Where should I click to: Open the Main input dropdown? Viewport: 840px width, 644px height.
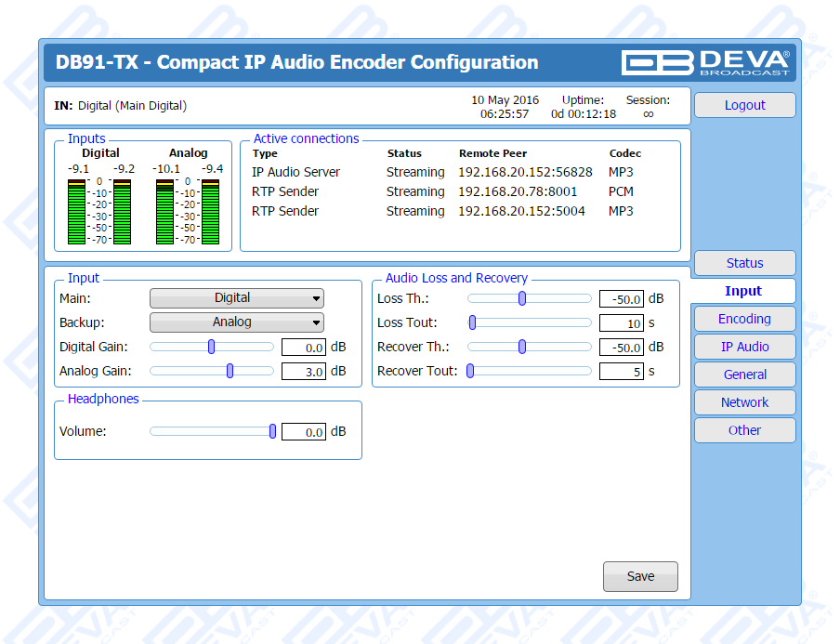(237, 298)
